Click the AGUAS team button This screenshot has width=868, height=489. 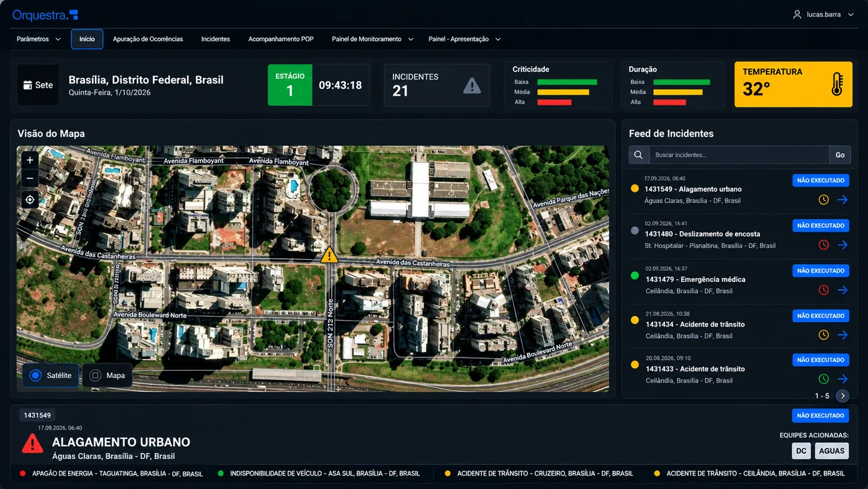831,451
